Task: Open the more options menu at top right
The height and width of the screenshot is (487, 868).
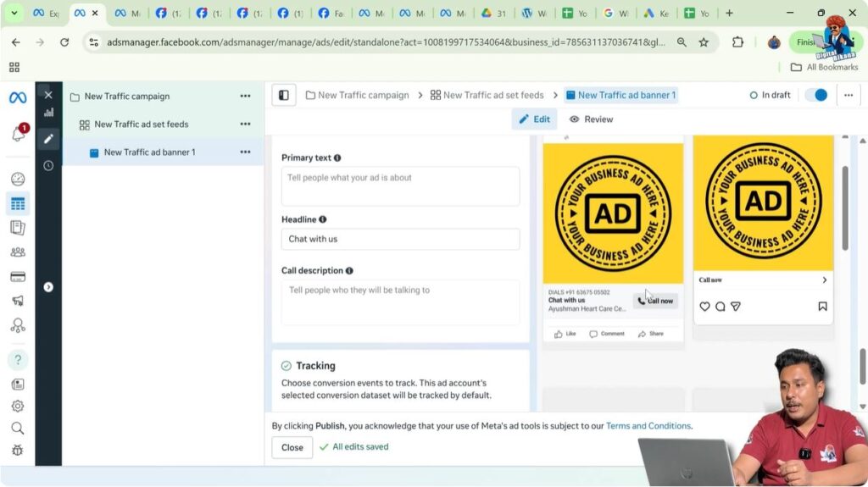Action: (x=848, y=95)
